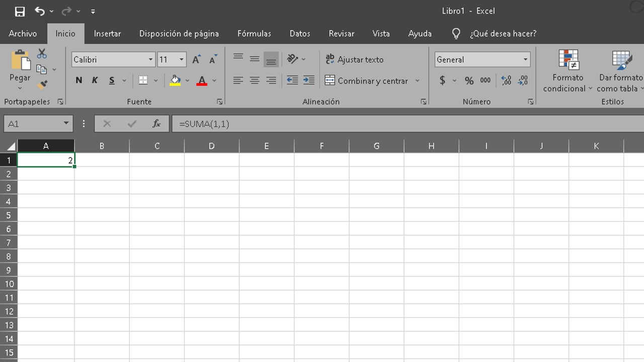Screen dimensions: 644x362
Task: Open Conditional Formatting menu
Action: coord(568,70)
